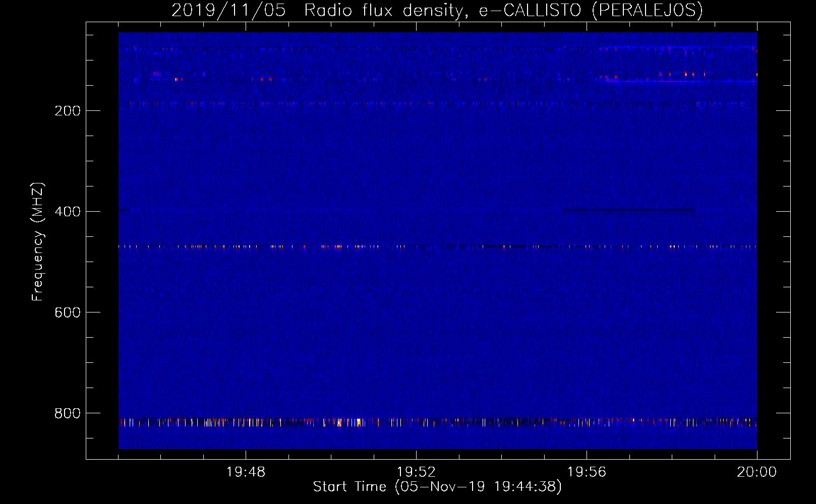Click the 19:48 time tick label
This screenshot has width=816, height=504.
click(x=246, y=472)
